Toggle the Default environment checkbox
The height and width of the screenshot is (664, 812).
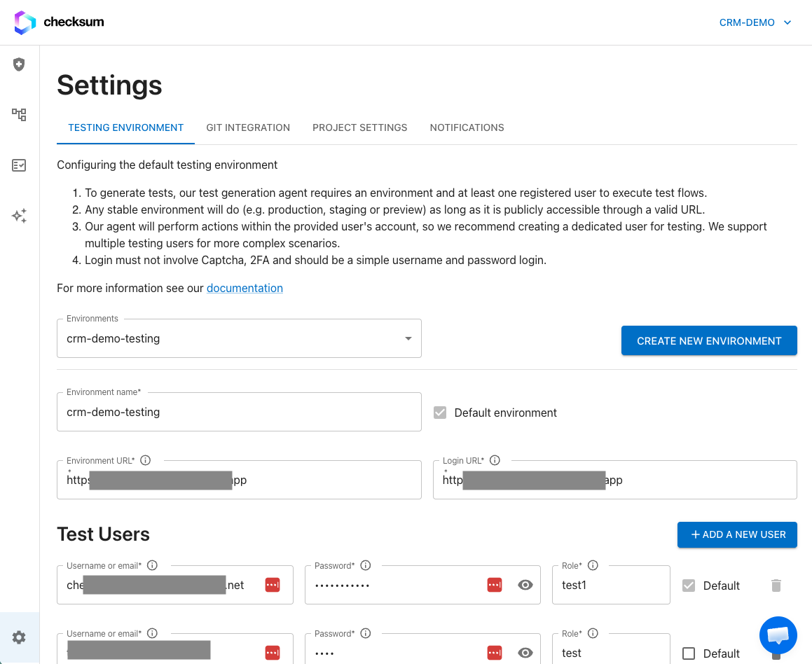click(440, 413)
